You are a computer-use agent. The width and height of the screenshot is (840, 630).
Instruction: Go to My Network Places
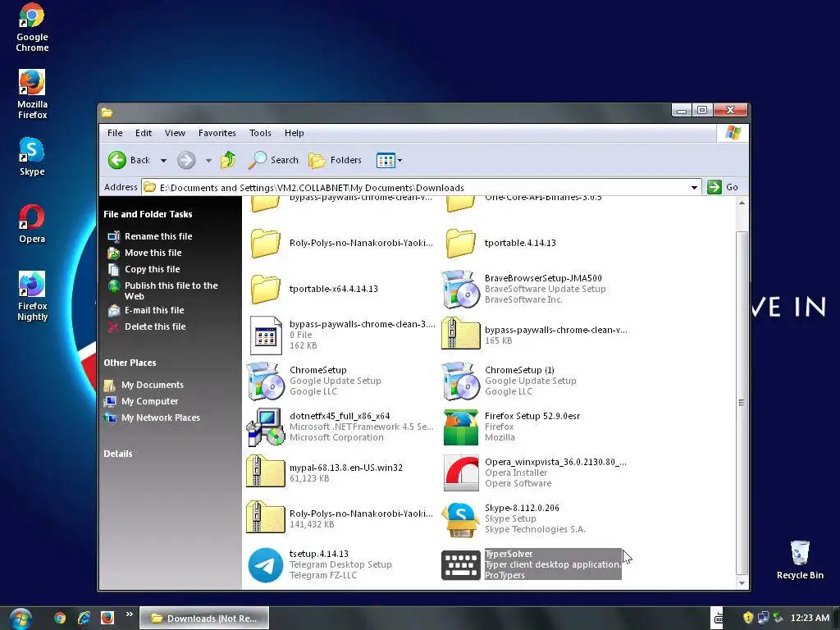(x=160, y=418)
